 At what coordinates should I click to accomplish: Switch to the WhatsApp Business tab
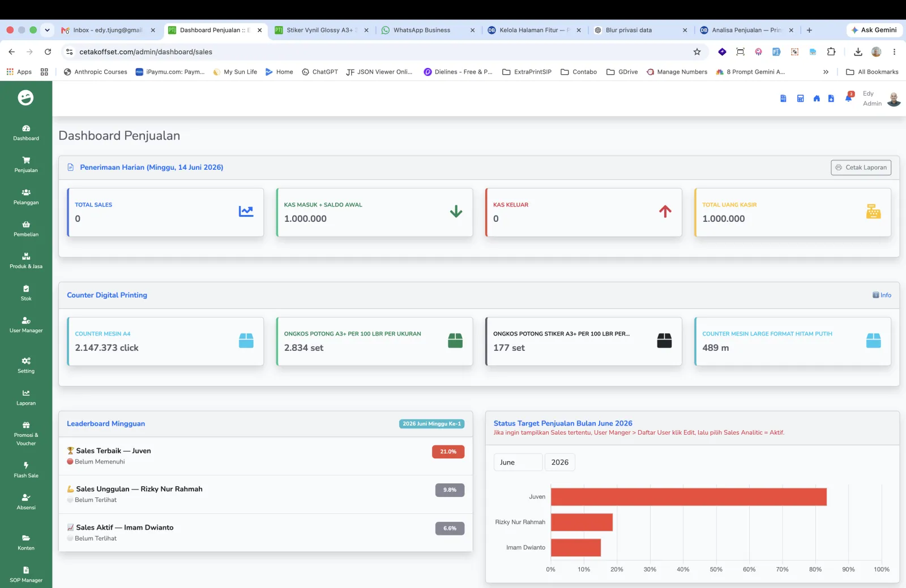428,30
